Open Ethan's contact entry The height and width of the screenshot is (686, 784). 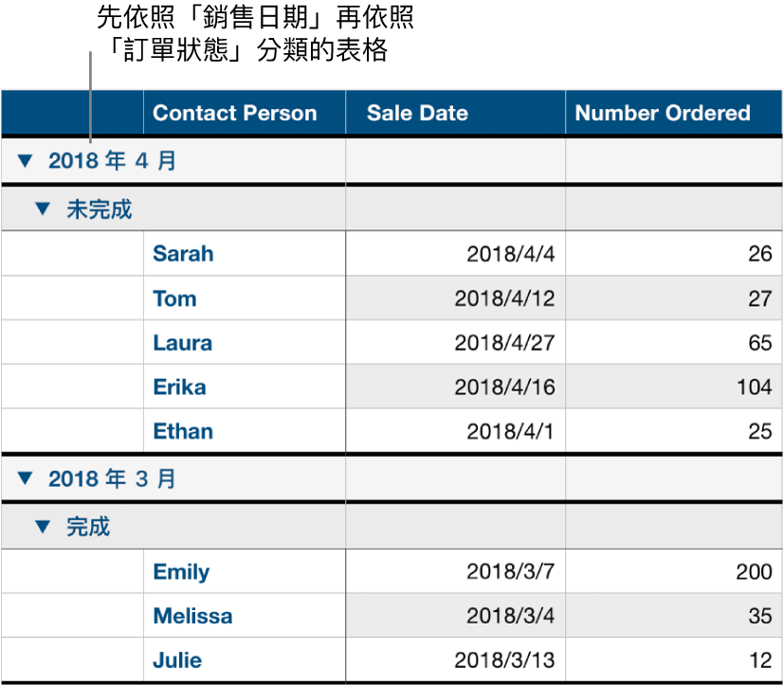(x=182, y=431)
